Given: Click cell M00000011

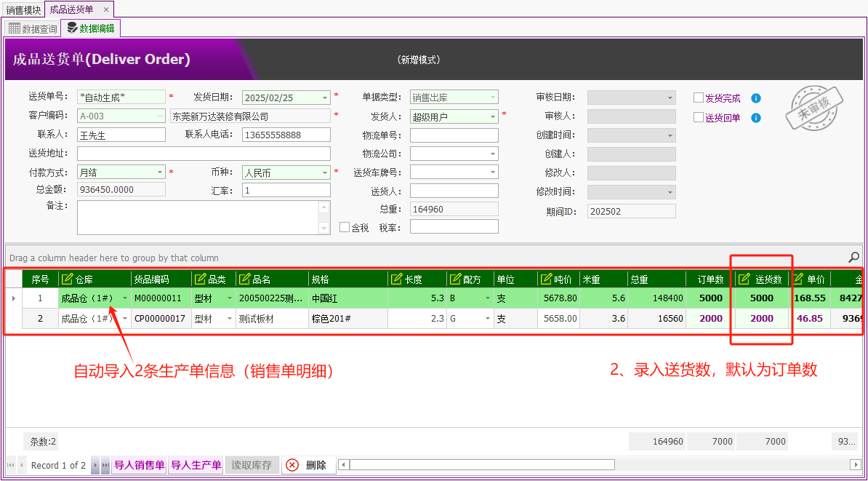Looking at the screenshot, I should pyautogui.click(x=161, y=298).
